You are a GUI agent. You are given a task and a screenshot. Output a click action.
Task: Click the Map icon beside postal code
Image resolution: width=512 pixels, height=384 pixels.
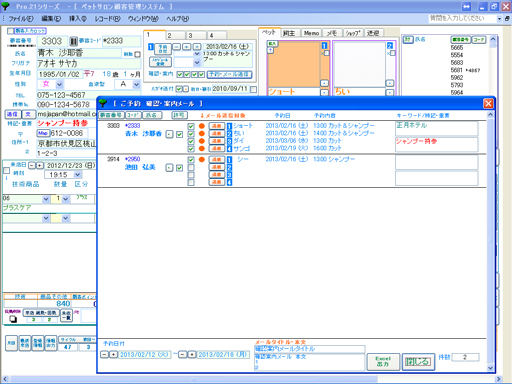tap(43, 133)
